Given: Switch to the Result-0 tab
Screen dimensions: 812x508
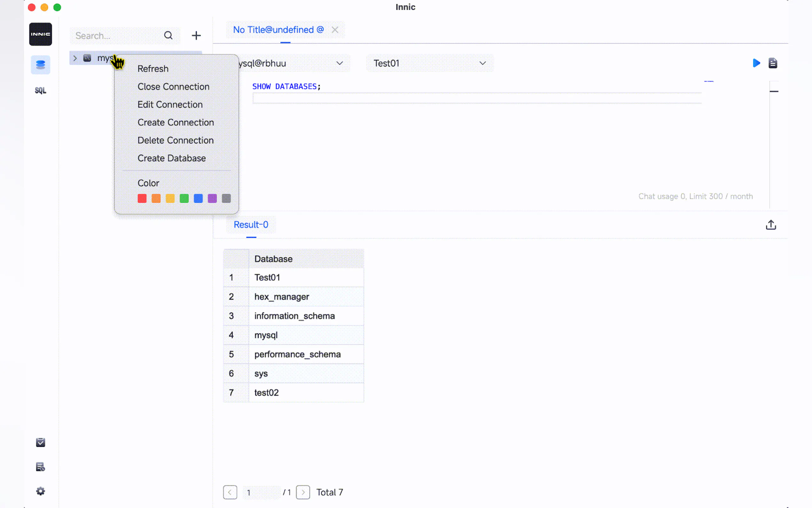Looking at the screenshot, I should click(251, 225).
